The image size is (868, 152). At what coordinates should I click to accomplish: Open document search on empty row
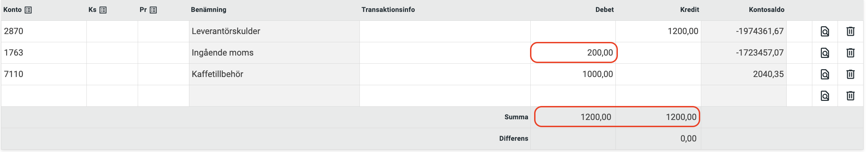click(825, 96)
